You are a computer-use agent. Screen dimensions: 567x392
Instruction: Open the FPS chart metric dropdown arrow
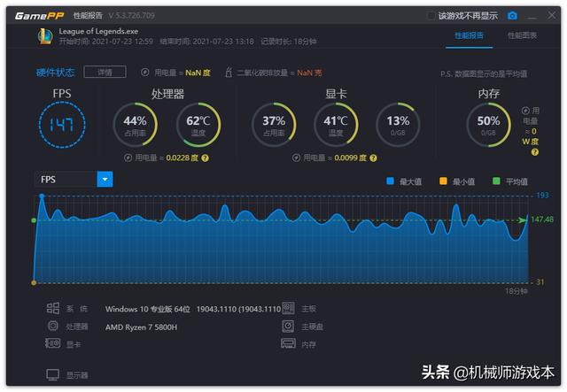[105, 180]
